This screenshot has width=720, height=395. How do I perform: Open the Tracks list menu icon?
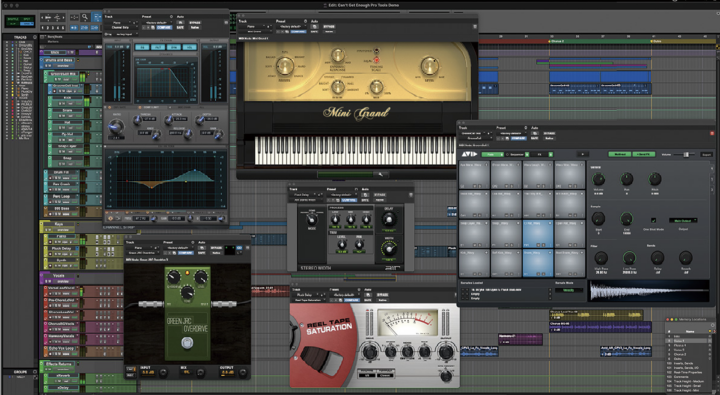point(35,37)
